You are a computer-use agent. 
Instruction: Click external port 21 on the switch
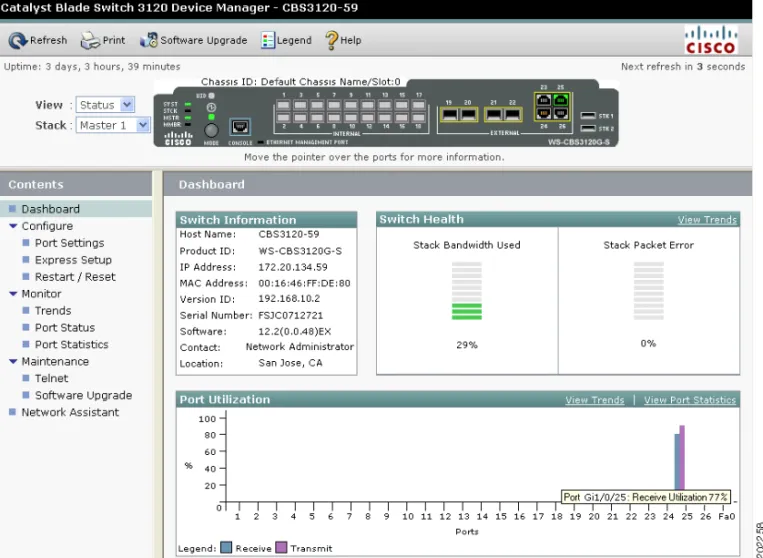[494, 115]
